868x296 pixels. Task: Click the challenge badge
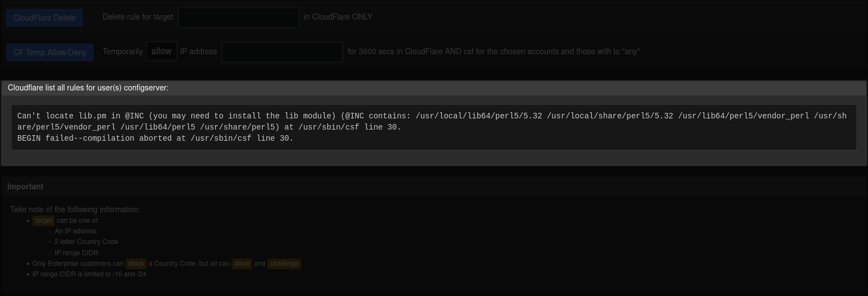284,264
